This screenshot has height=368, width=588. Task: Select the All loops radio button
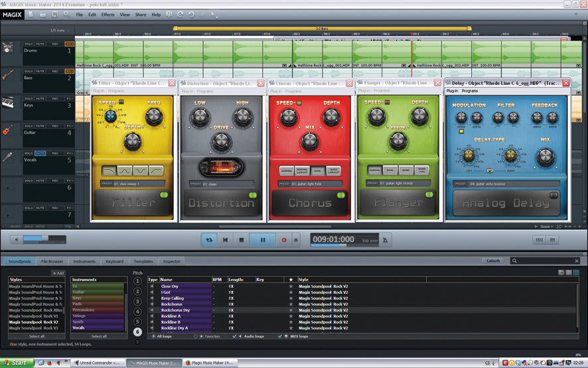tap(153, 337)
